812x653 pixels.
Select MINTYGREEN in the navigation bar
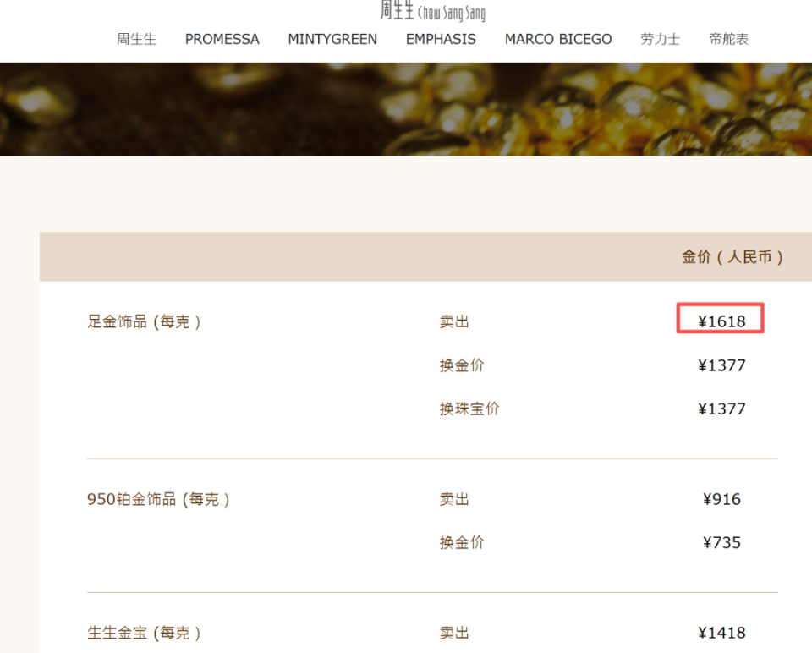[332, 40]
